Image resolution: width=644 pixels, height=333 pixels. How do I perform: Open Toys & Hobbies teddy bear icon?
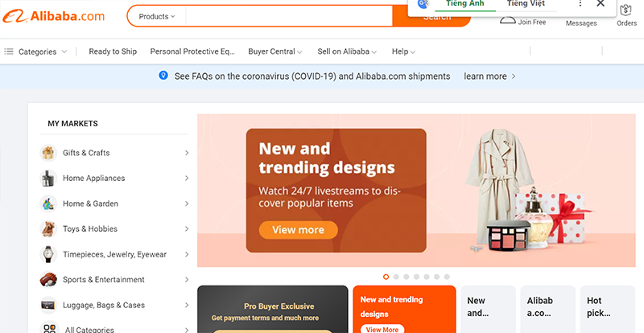(48, 228)
